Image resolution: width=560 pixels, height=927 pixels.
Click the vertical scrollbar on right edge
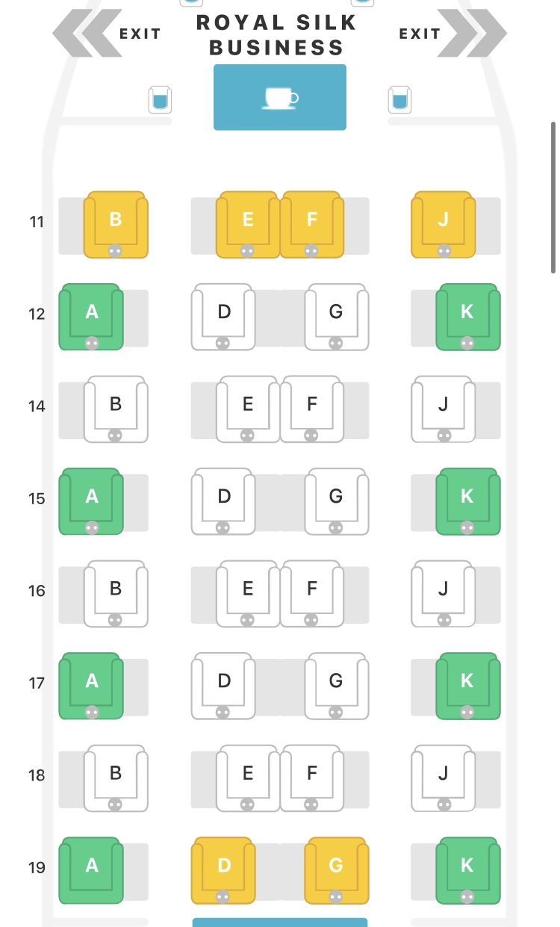553,197
